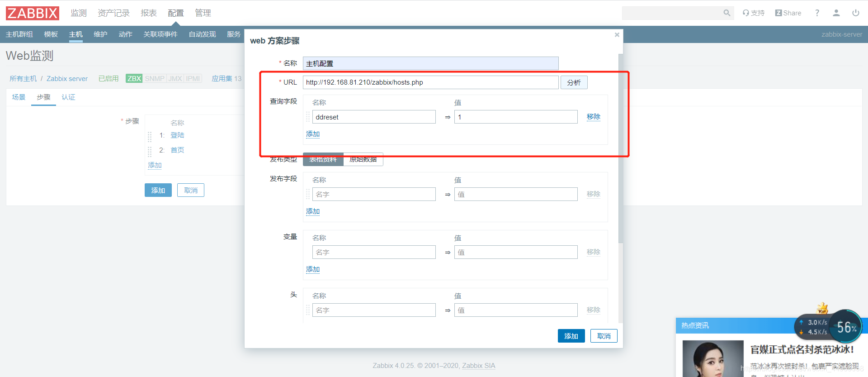Open Zabbix server breadcrumb link

tap(67, 79)
